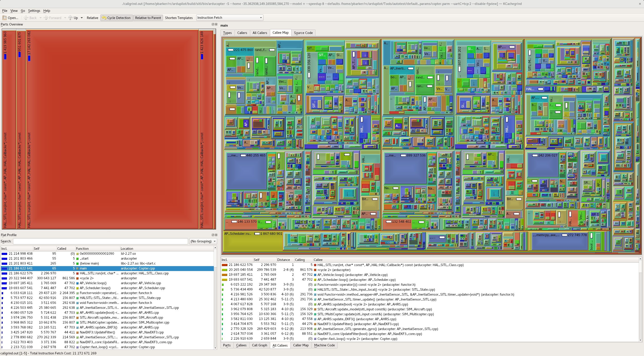Image resolution: width=644 pixels, height=356 pixels.
Task: Toggle Relative to Parent mode
Action: click(148, 18)
